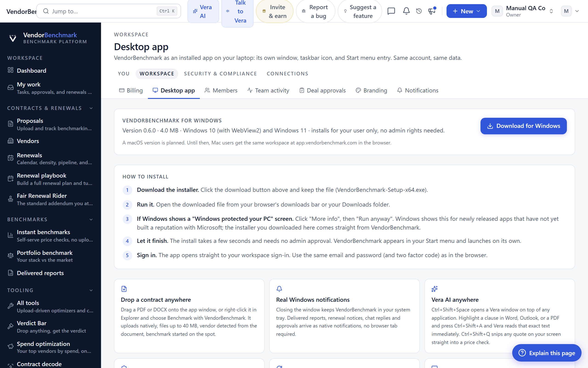Open Vera AI from the top bar

coord(203,11)
